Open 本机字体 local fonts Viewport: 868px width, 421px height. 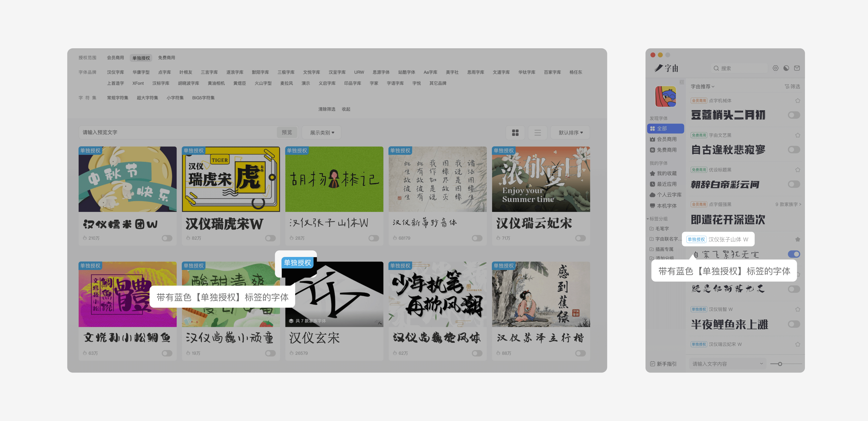663,206
